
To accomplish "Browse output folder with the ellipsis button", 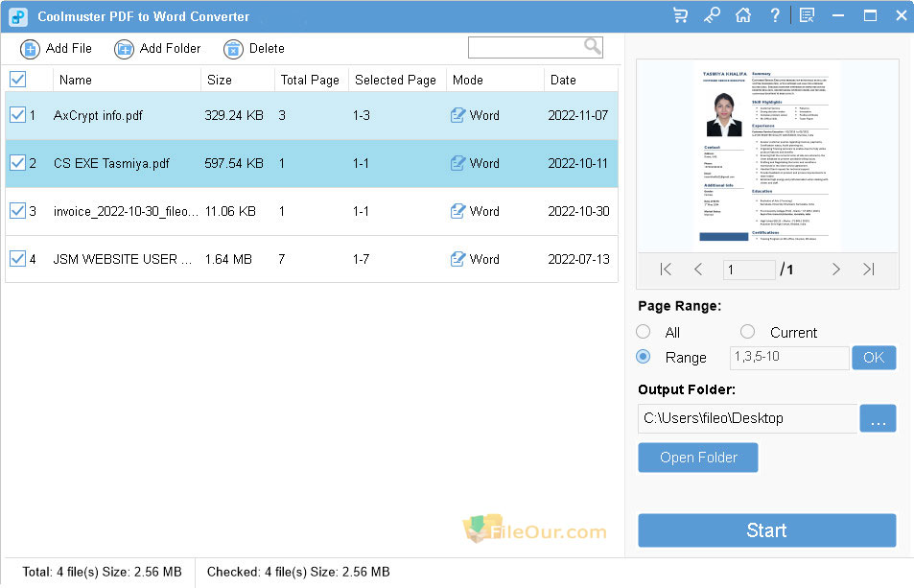I will coord(878,418).
